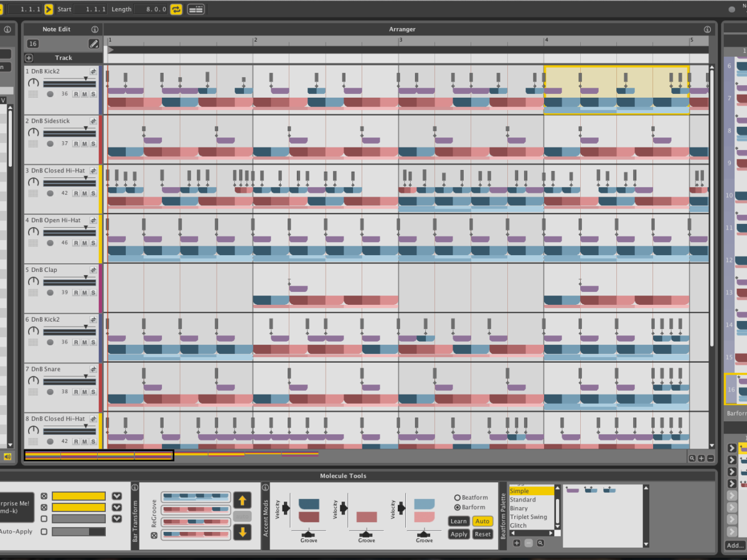Open the note resolution 16 selector
Screen dimensions: 747x560
point(33,44)
